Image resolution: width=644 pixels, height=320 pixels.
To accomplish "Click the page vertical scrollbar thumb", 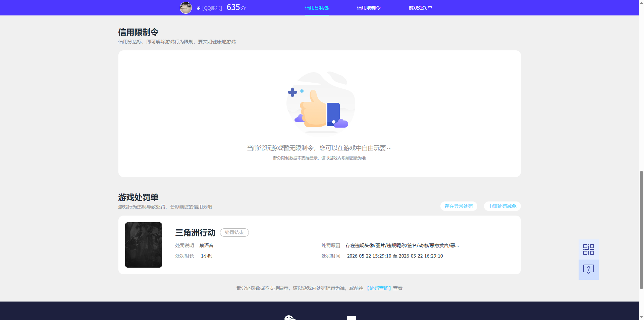I will pos(641,230).
